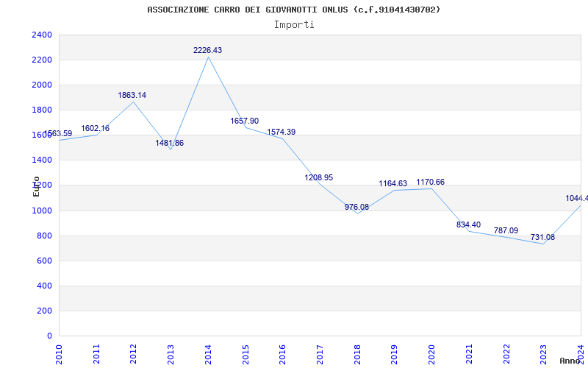Viewport: 588px width, 368px height.
Task: Click the x-axis year 2018
Action: tap(357, 354)
